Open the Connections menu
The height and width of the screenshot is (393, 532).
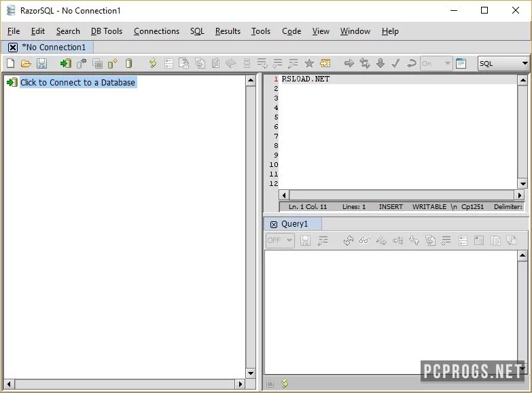point(156,31)
